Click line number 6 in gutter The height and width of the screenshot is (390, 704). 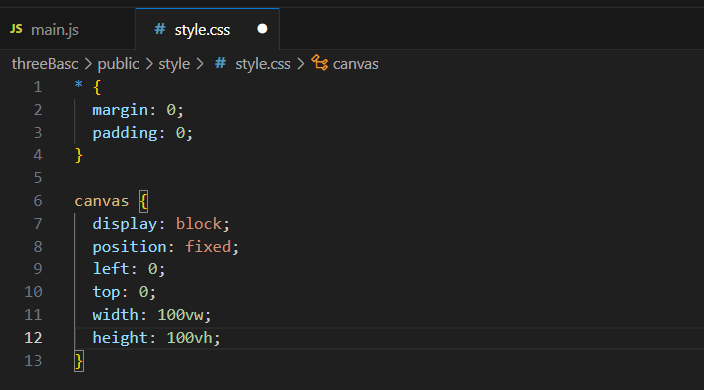(x=38, y=201)
